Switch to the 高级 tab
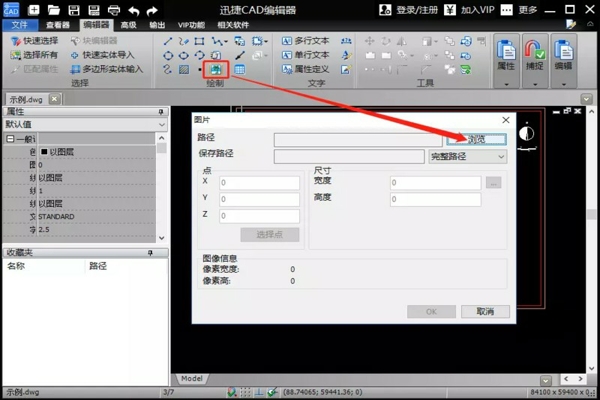Viewport: 600px width, 400px height. click(129, 25)
